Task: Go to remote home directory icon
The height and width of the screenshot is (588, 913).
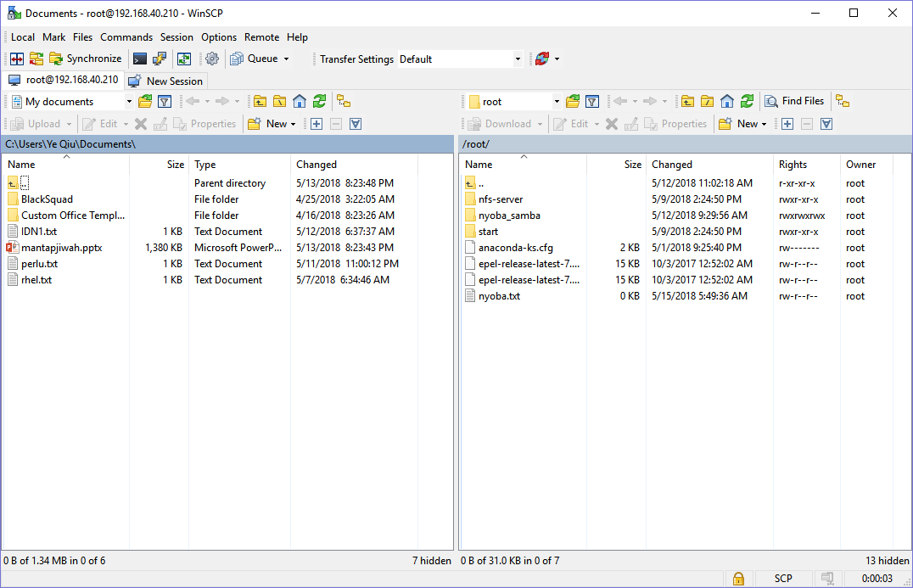Action: point(725,101)
